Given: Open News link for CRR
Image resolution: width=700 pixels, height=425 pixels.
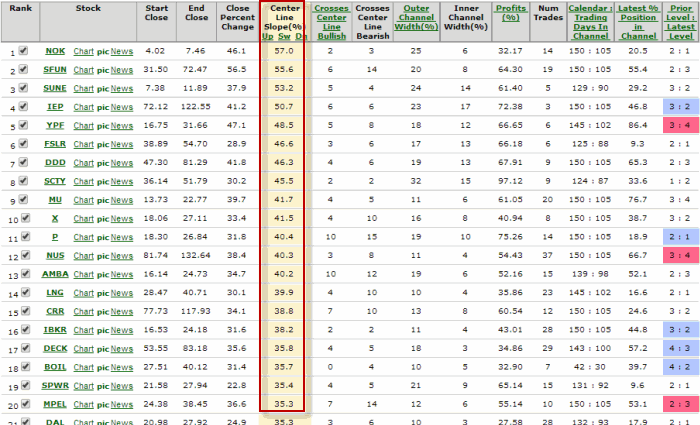Looking at the screenshot, I should point(122,312).
